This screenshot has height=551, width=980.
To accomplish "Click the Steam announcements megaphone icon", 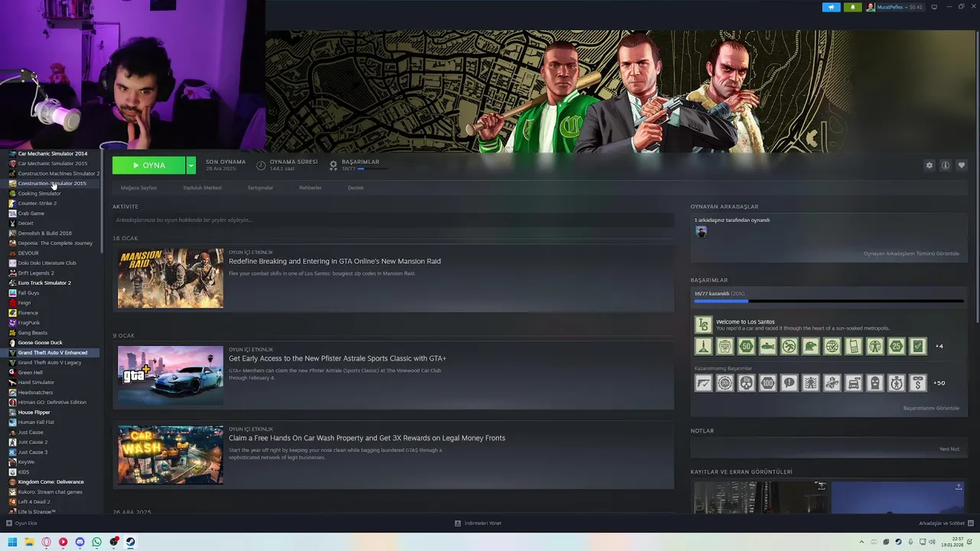I will coord(831,7).
